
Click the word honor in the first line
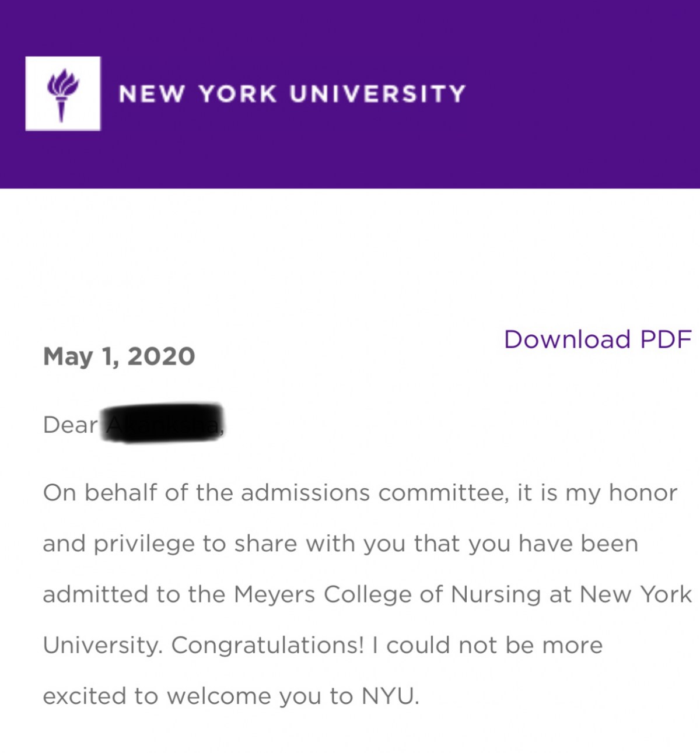(643, 493)
